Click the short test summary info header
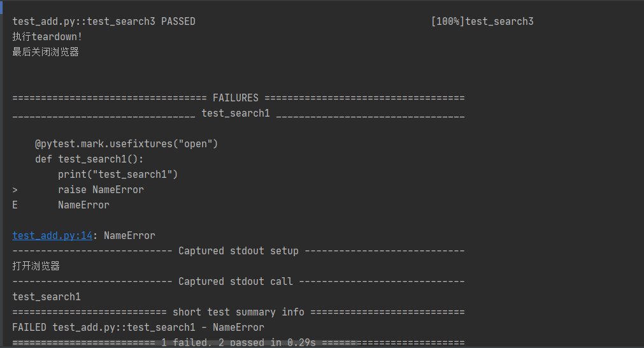644x348 pixels. [x=238, y=312]
